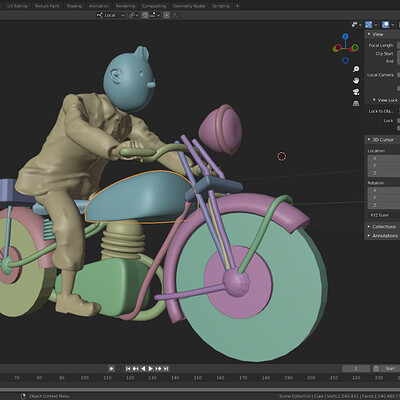Viewport: 400px width, 400px height.
Task: Open the Local transform orientation dropdown
Action: pyautogui.click(x=110, y=15)
